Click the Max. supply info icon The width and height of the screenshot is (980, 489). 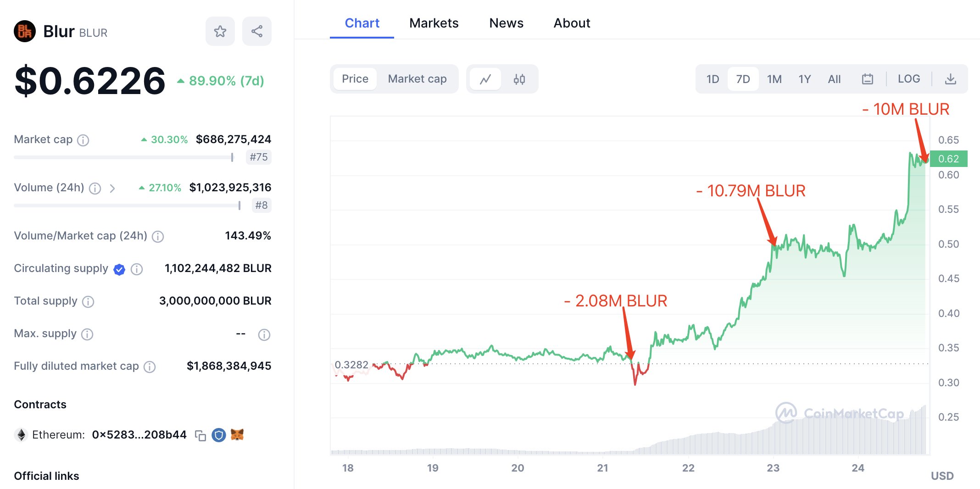(x=87, y=334)
